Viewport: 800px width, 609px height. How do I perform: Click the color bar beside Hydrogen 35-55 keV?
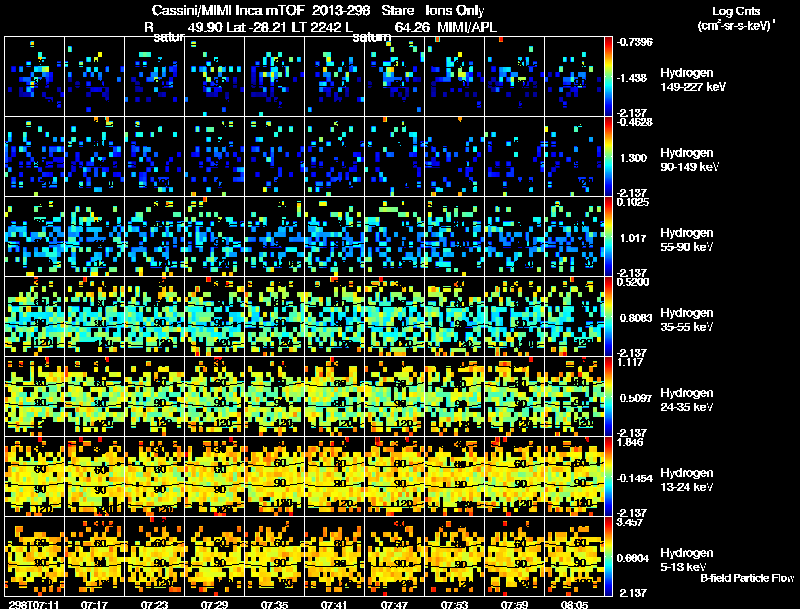pos(608,317)
